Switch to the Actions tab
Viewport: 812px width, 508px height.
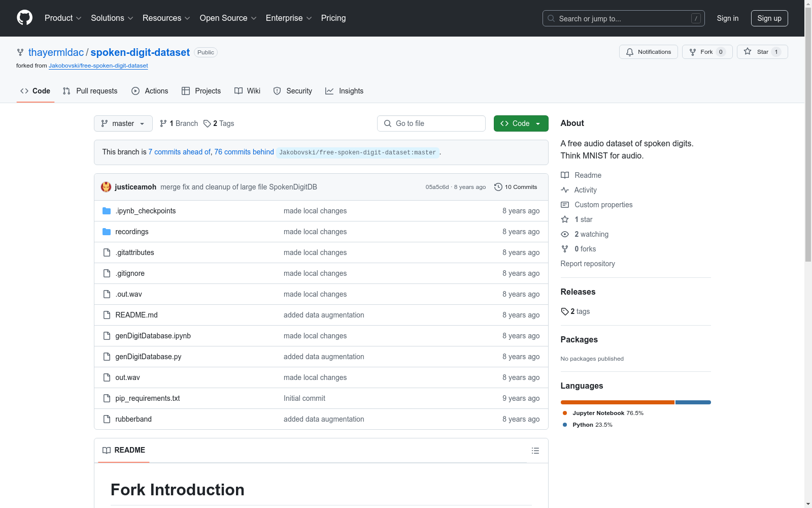(150, 91)
